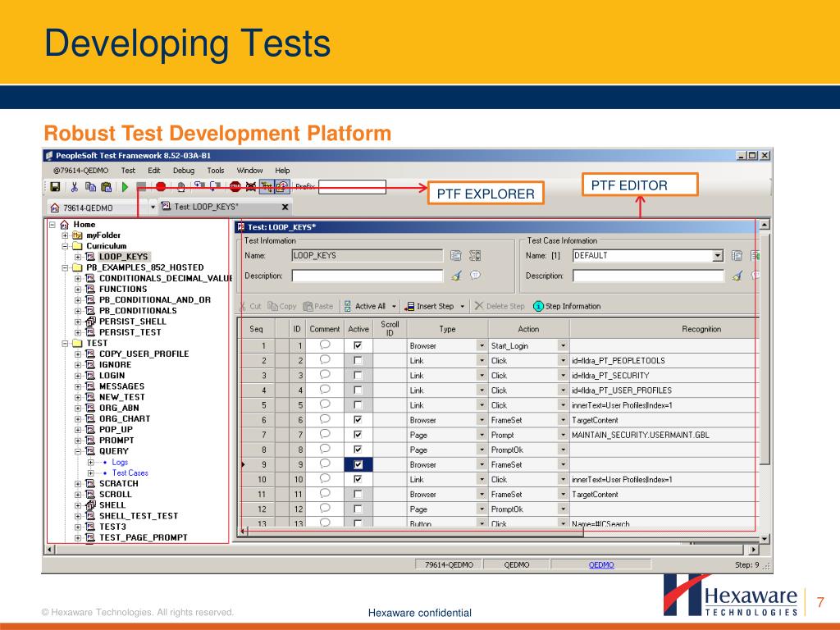Open the Window menu
Viewport: 840px width, 630px height.
pyautogui.click(x=249, y=171)
